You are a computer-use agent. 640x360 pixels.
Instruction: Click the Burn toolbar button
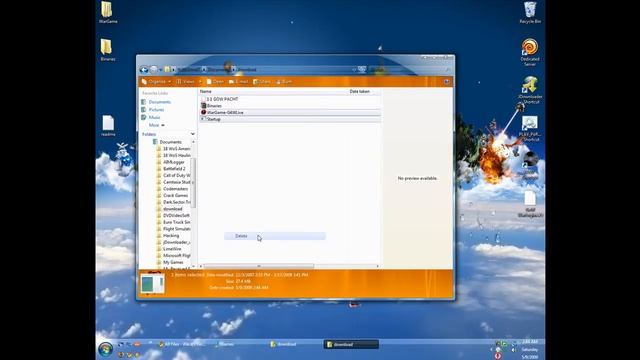click(284, 82)
